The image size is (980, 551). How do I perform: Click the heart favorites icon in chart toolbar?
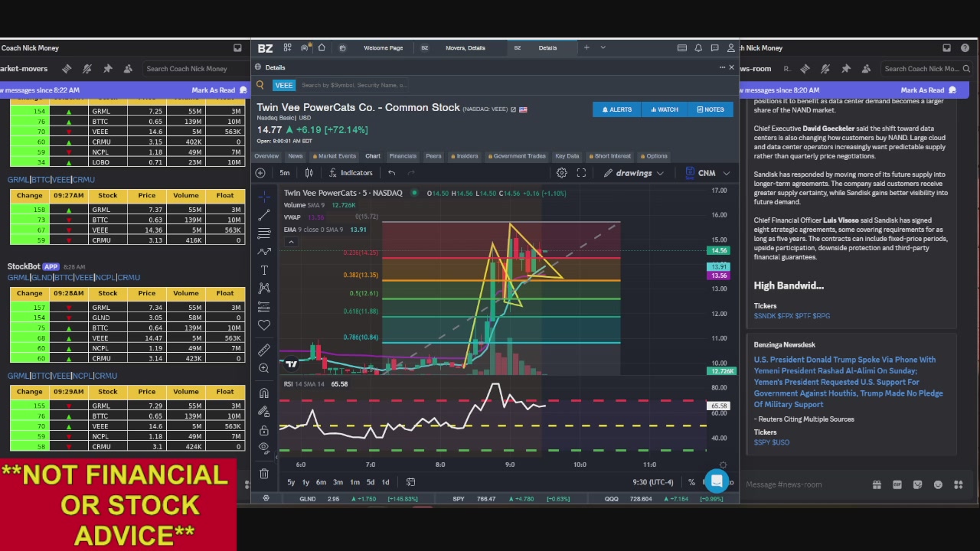264,325
